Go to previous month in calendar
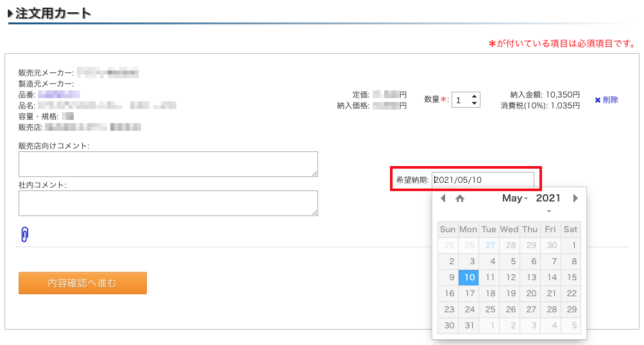 443,198
